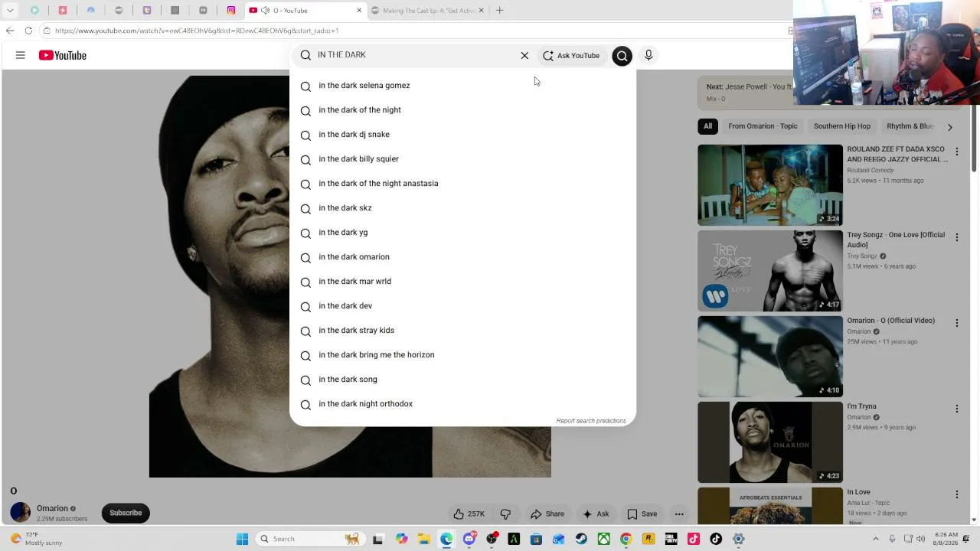Go to YouTube home via logo
The image size is (980, 551).
pyautogui.click(x=63, y=55)
